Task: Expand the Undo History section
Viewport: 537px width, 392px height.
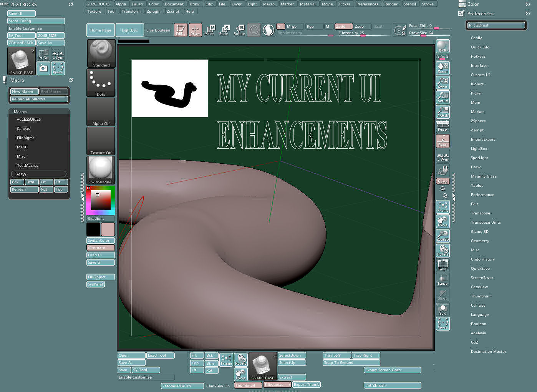Action: (482, 259)
